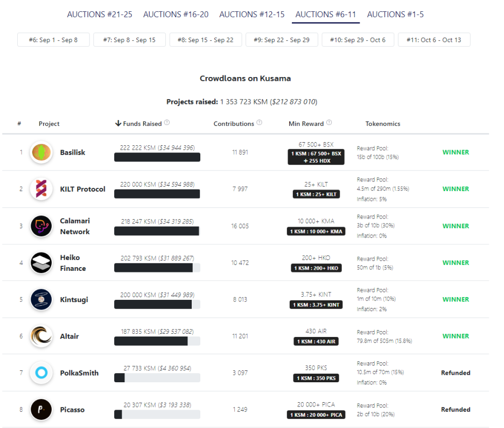The image size is (504, 428).
Task: Switch to the Auctions #21-25 tab
Action: [x=100, y=15]
